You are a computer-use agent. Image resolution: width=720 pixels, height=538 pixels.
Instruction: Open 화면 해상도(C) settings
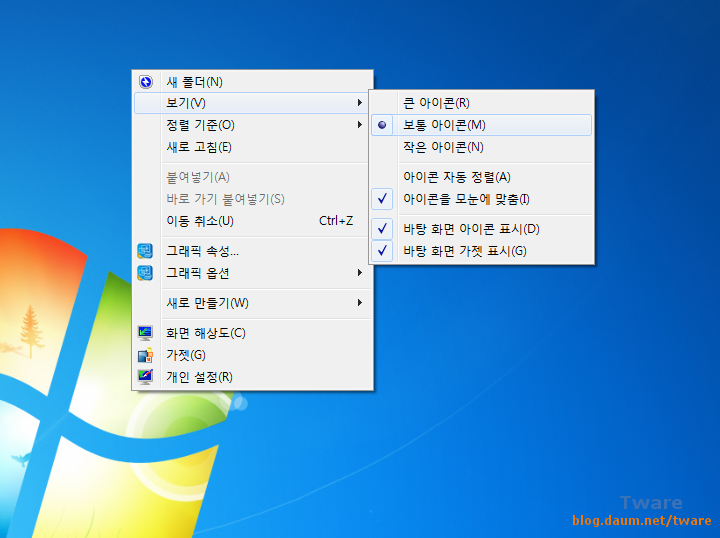pyautogui.click(x=253, y=333)
